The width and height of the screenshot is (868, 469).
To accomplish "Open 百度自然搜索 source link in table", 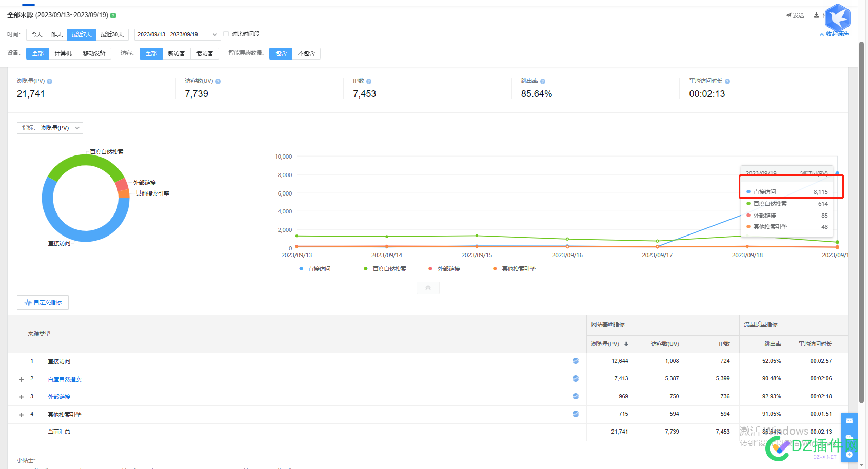I will 65,379.
